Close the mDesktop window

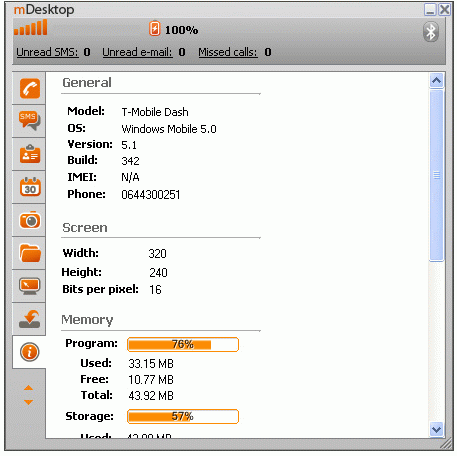click(444, 10)
